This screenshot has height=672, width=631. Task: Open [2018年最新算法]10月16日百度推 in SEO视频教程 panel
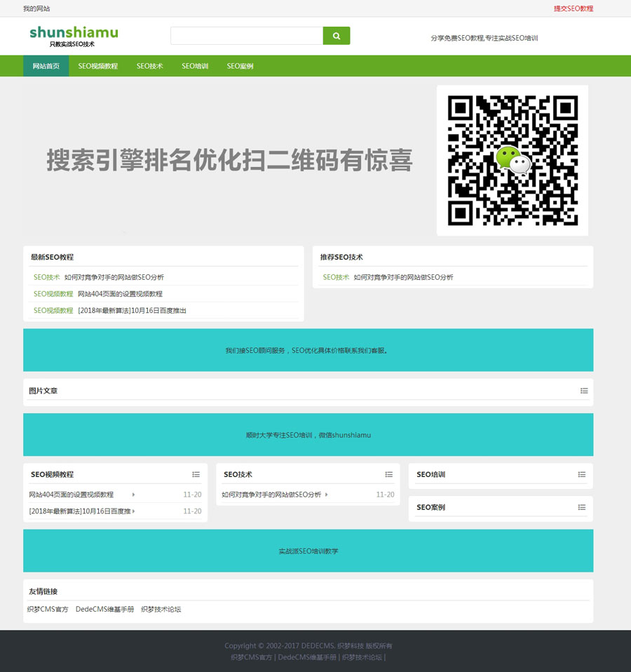tap(80, 511)
